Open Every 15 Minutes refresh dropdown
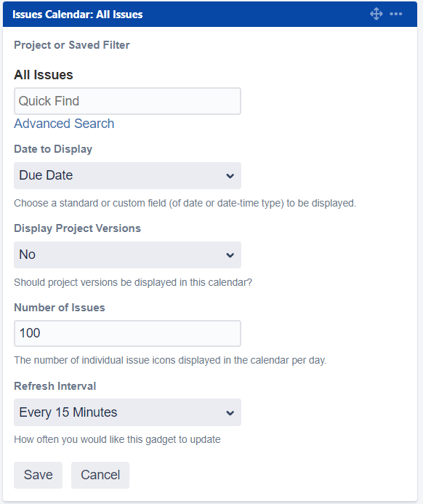423x504 pixels. 127,412
